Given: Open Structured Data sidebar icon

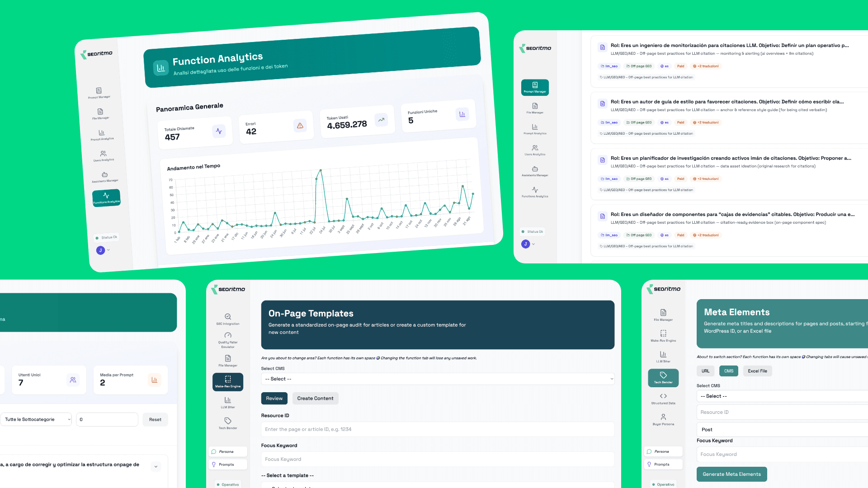Looking at the screenshot, I should tap(663, 399).
